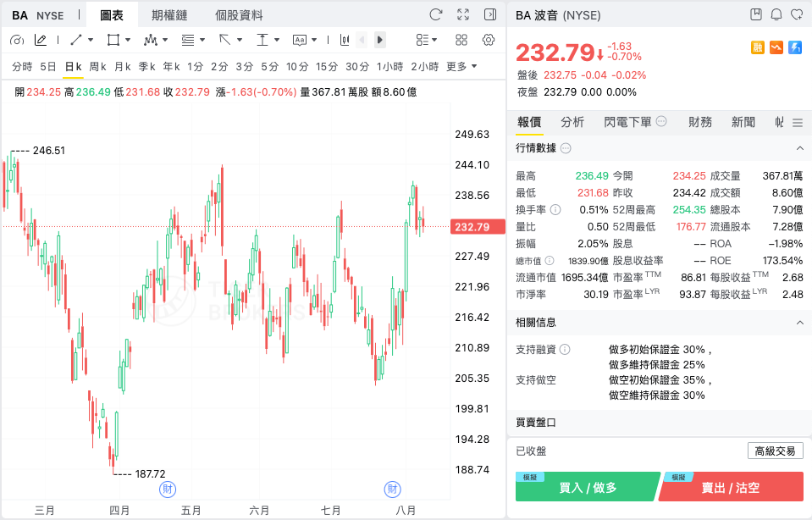Select the rectangle shape tool
Image resolution: width=812 pixels, height=520 pixels.
(x=113, y=40)
